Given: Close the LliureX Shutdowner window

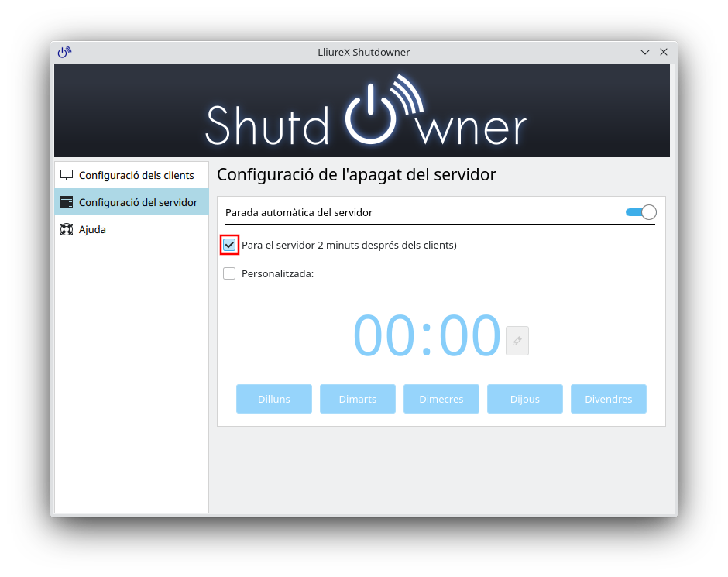Looking at the screenshot, I should click(x=664, y=52).
